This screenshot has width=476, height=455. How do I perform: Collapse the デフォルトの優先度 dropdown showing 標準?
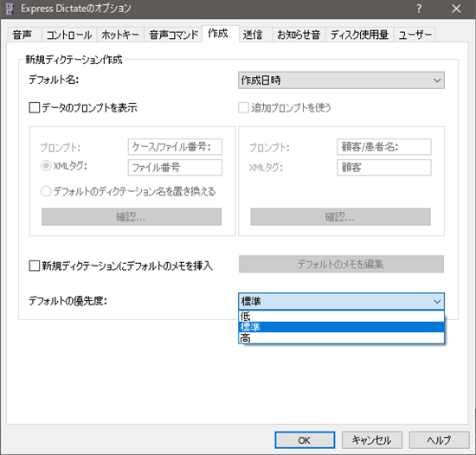[x=341, y=301]
